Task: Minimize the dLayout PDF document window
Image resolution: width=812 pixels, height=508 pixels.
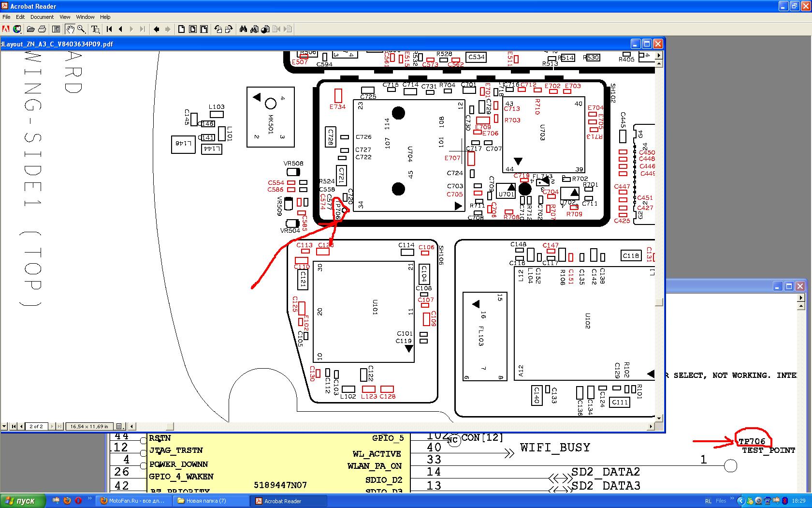Action: coord(636,44)
